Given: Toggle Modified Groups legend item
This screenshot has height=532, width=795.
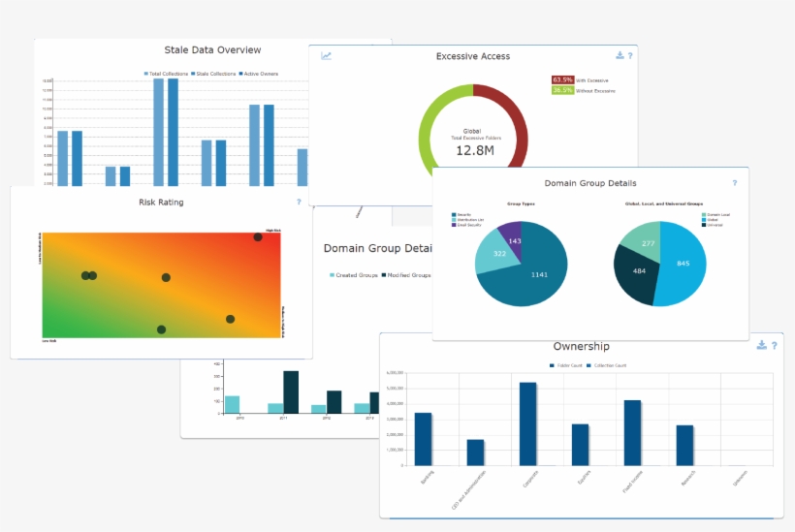Looking at the screenshot, I should point(405,275).
